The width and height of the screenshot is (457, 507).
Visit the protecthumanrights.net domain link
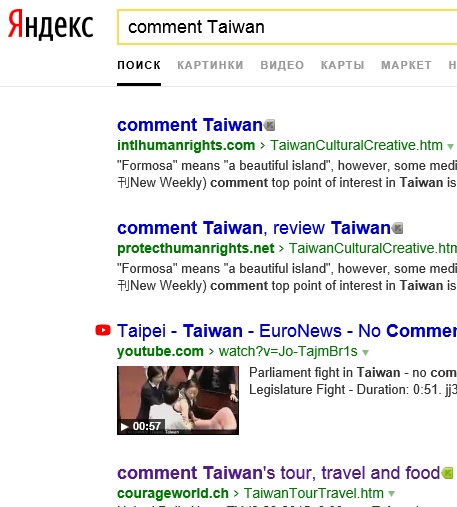coord(196,249)
